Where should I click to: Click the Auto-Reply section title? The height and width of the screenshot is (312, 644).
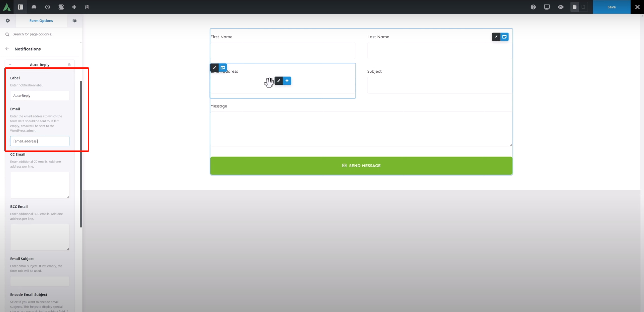(x=40, y=65)
